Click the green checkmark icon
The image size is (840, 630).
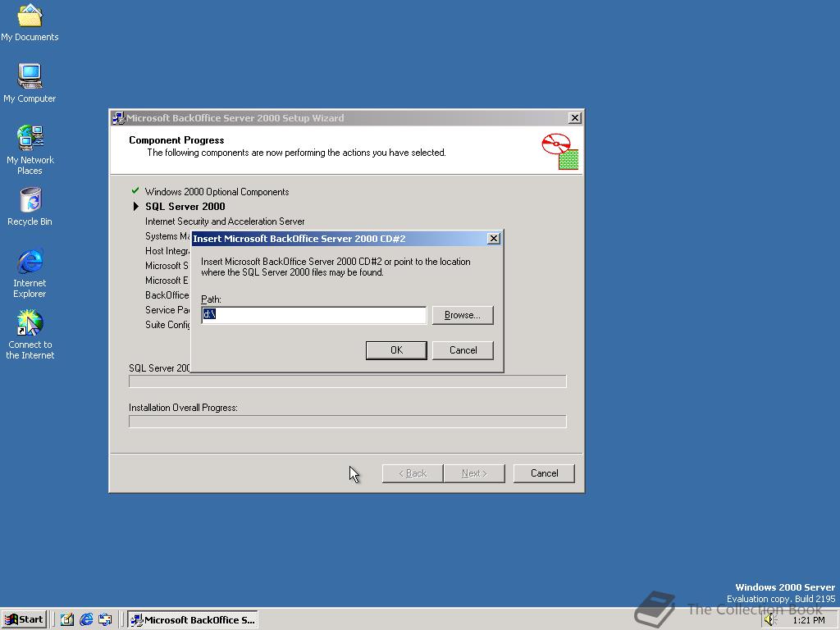135,190
